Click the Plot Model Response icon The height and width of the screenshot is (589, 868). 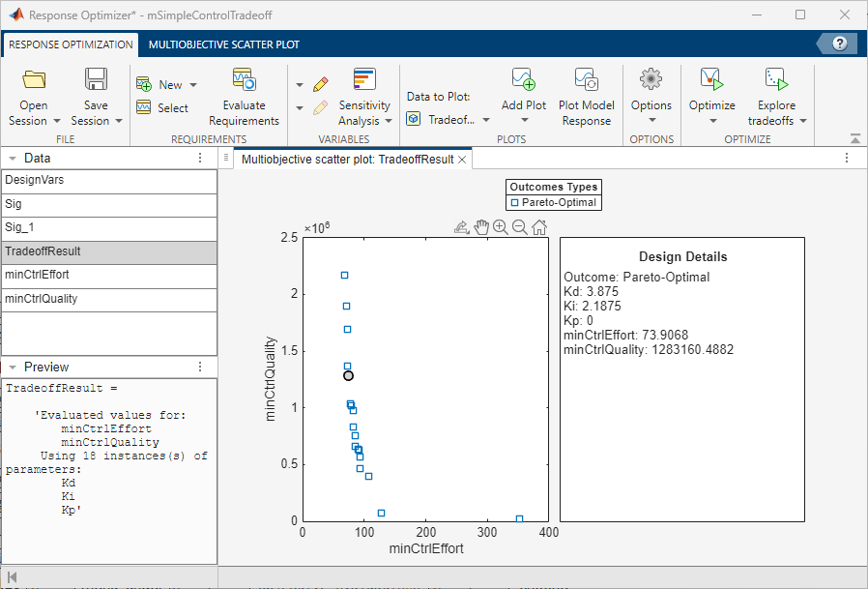pyautogui.click(x=586, y=80)
